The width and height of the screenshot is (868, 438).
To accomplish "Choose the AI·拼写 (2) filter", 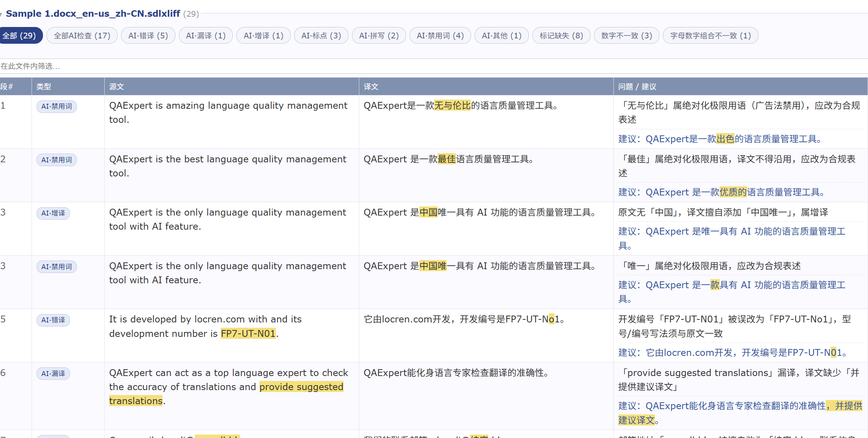I will [379, 36].
